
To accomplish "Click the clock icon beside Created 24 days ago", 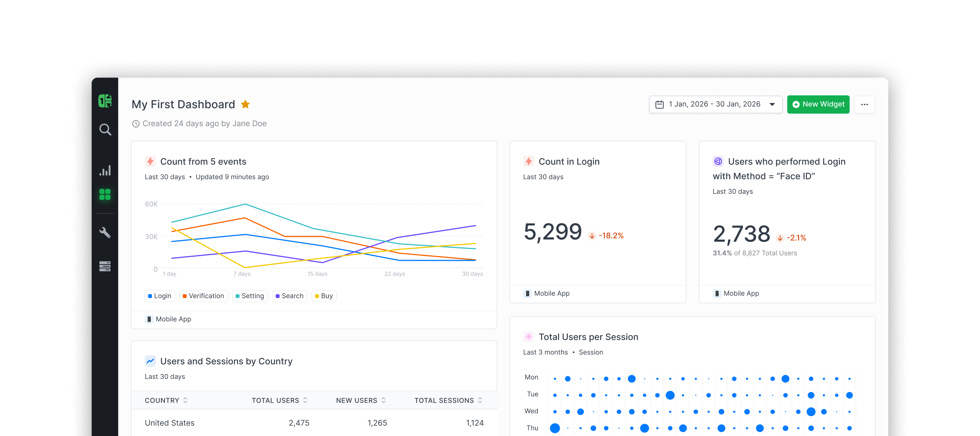I will (x=136, y=124).
